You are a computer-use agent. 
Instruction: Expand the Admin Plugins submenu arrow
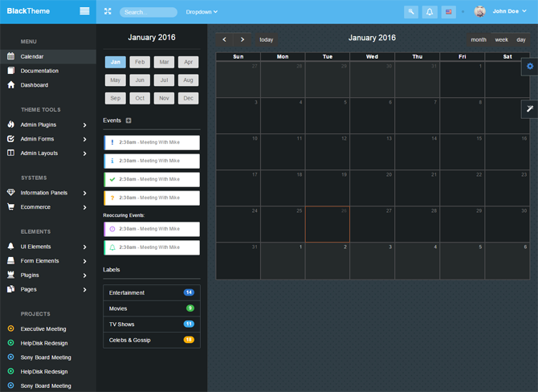[x=85, y=125]
